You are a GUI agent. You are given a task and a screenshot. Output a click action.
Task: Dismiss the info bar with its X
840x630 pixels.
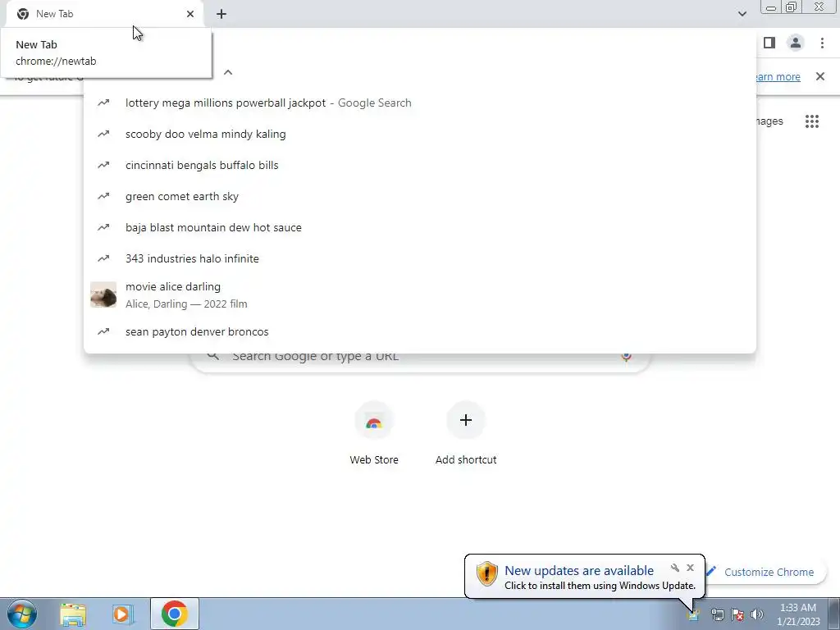pyautogui.click(x=819, y=76)
